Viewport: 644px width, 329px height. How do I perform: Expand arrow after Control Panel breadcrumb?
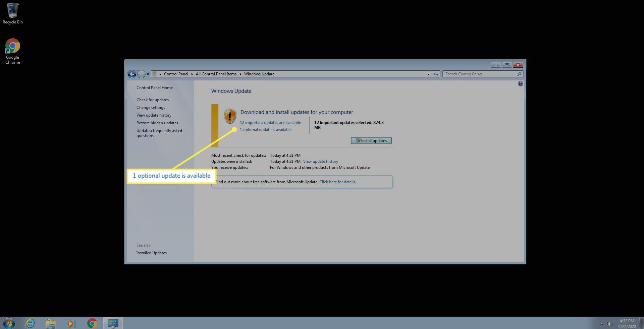pos(192,74)
